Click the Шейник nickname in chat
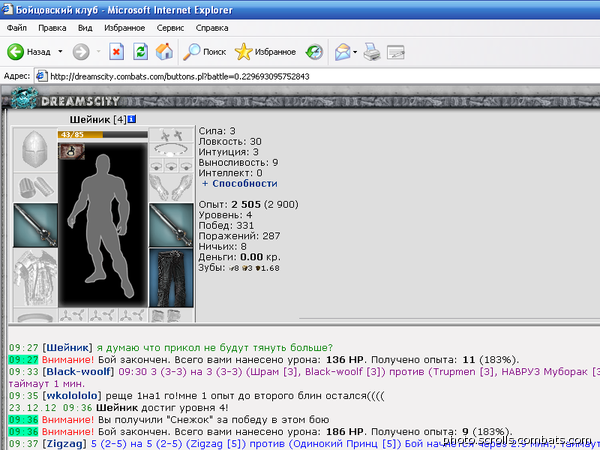This screenshot has height=450, width=600. (x=67, y=347)
